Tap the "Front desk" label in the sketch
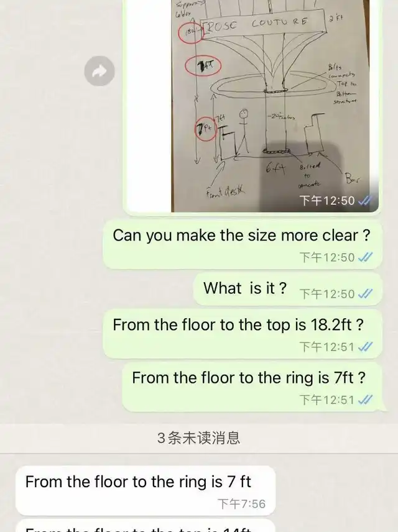This screenshot has height=532, width=398. click(225, 191)
